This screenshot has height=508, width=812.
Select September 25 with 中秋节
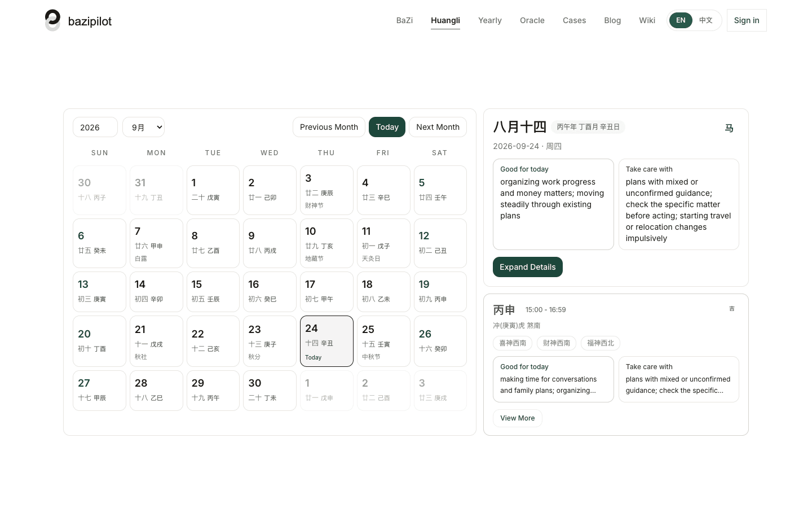point(383,341)
